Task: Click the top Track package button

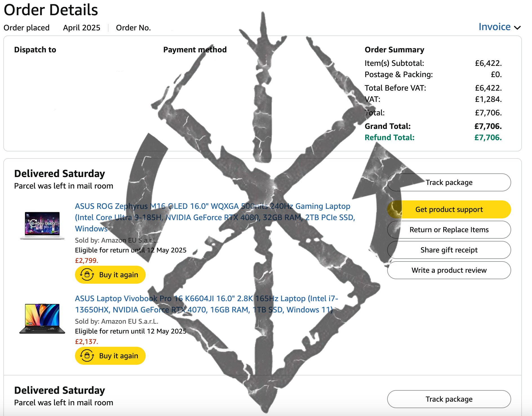Action: point(449,182)
